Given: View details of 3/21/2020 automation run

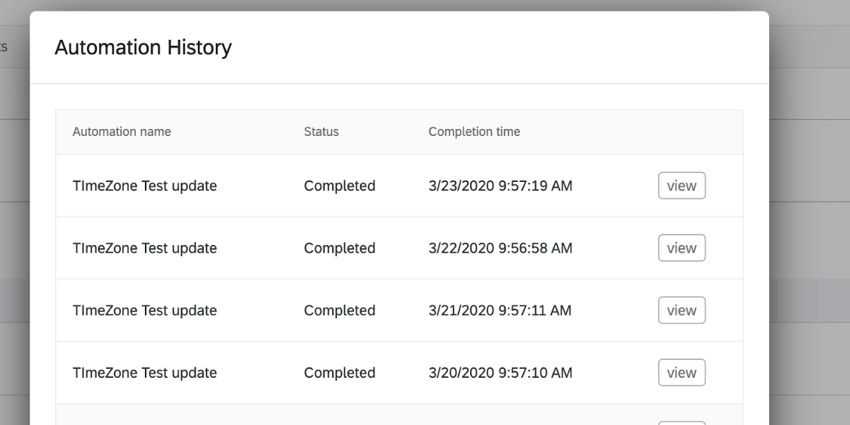Looking at the screenshot, I should [x=681, y=310].
